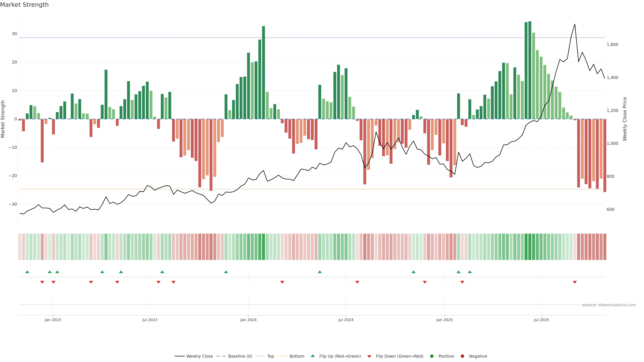Click the rightmost red Flip Down triangle marker
644x362 pixels.
[x=575, y=282]
